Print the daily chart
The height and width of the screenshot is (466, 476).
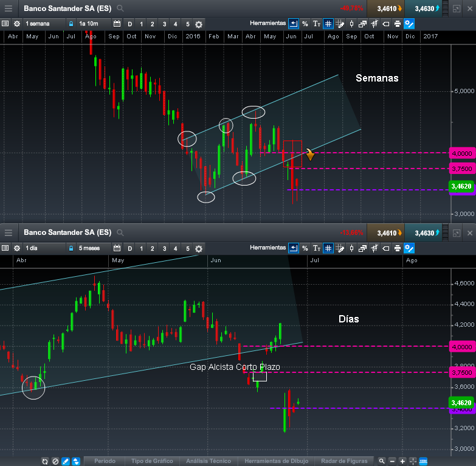pos(398,248)
